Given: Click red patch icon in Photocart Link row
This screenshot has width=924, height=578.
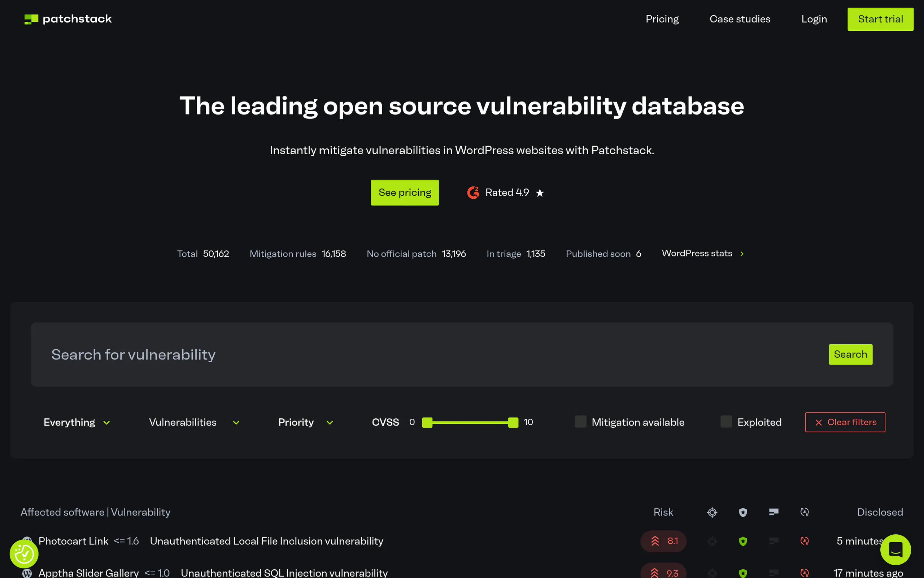Looking at the screenshot, I should coord(805,541).
